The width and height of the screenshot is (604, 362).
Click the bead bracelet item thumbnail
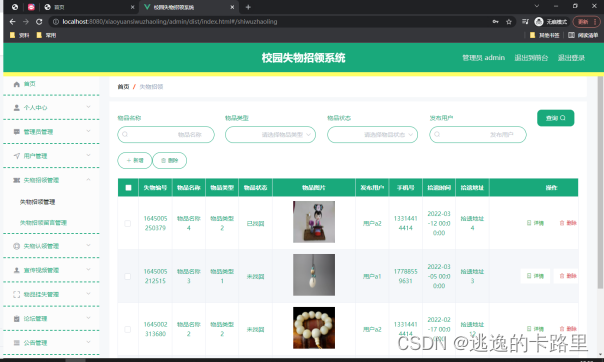point(314,328)
